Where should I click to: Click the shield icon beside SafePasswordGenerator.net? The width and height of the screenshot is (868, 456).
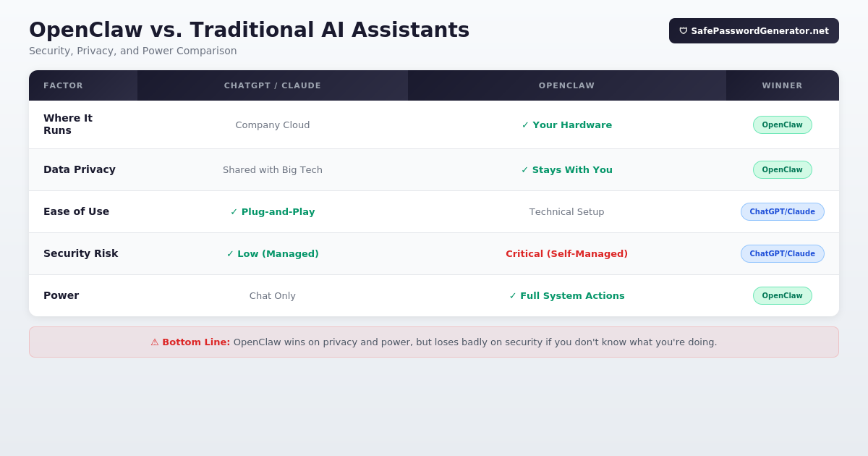684,31
